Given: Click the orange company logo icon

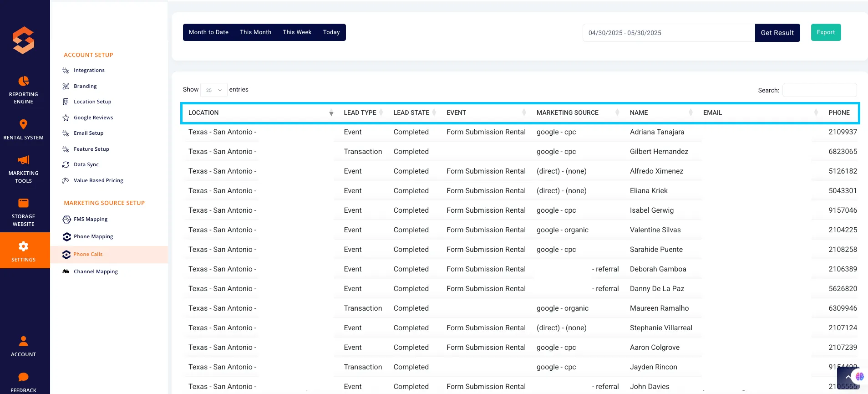Looking at the screenshot, I should (x=24, y=40).
